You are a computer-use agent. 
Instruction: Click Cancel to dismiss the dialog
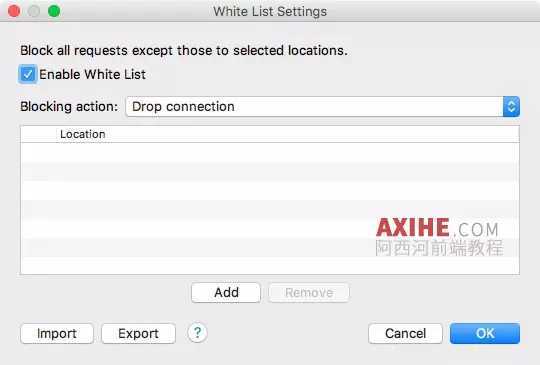point(405,333)
